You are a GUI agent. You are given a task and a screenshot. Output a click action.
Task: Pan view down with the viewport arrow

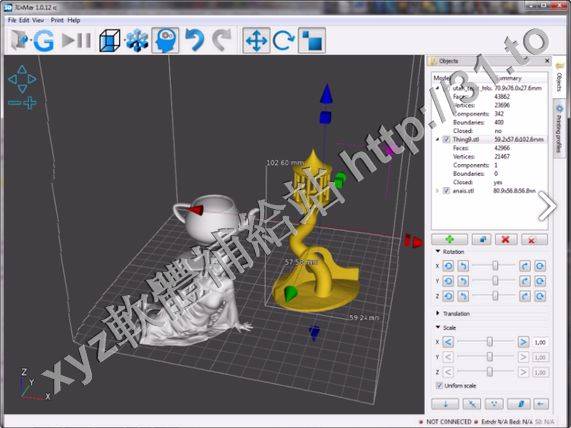click(22, 89)
